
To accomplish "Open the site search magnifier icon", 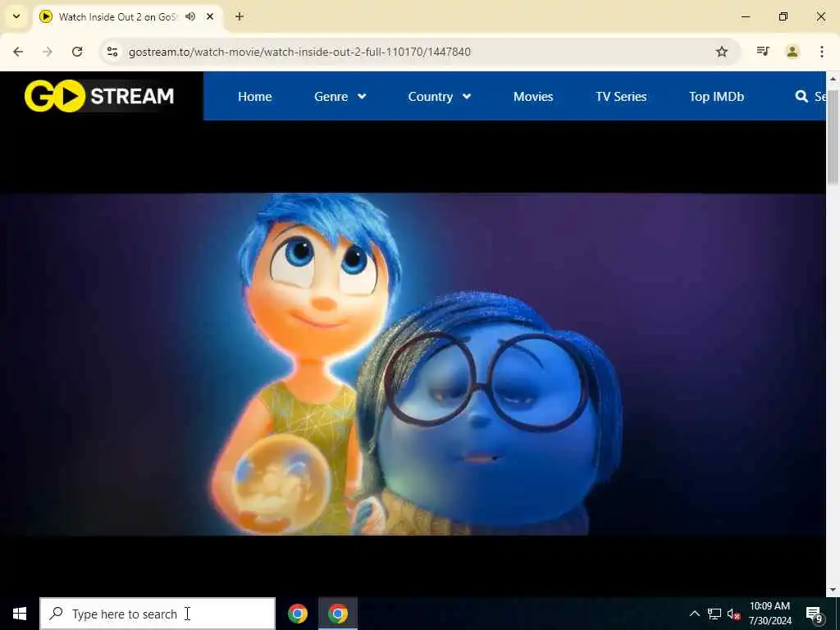I will pyautogui.click(x=801, y=97).
